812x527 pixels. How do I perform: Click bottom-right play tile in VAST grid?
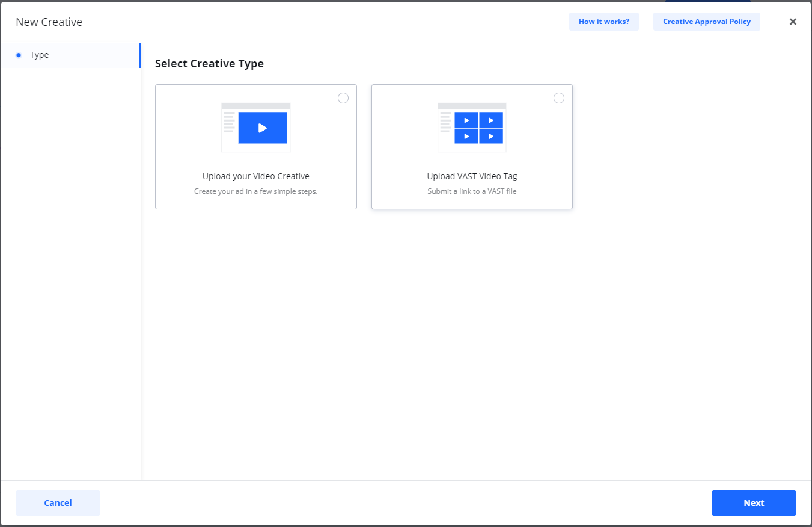[x=491, y=137]
